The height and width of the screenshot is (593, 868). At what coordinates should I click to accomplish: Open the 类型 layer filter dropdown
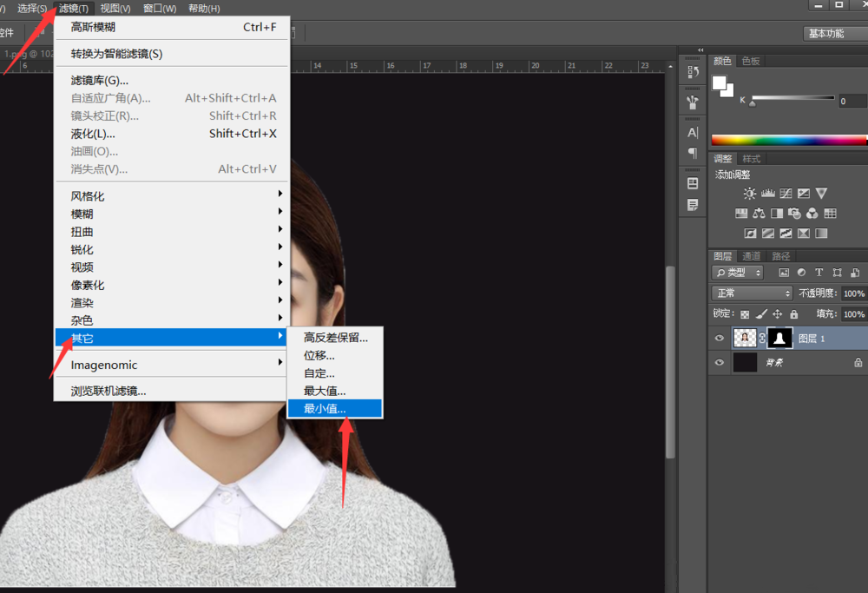click(x=738, y=273)
